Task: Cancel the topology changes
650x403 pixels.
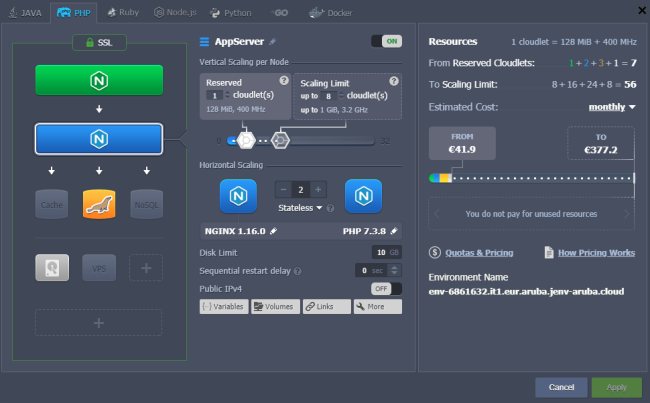Action: (561, 387)
